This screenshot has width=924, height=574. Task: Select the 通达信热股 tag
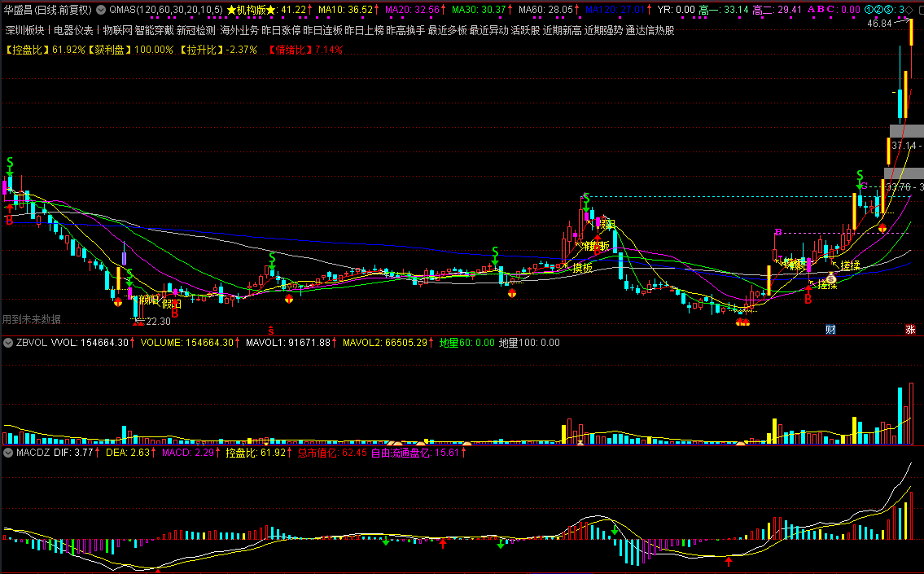pos(650,30)
